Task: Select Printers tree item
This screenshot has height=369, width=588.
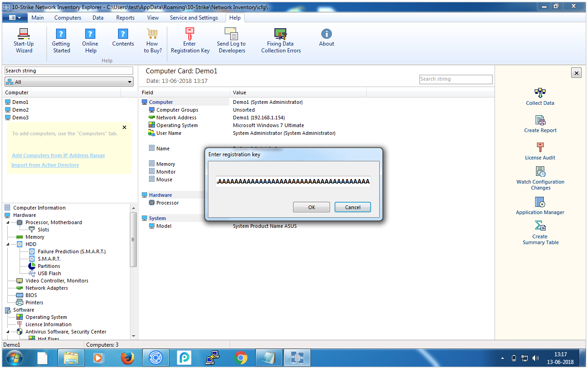Action: coord(34,302)
